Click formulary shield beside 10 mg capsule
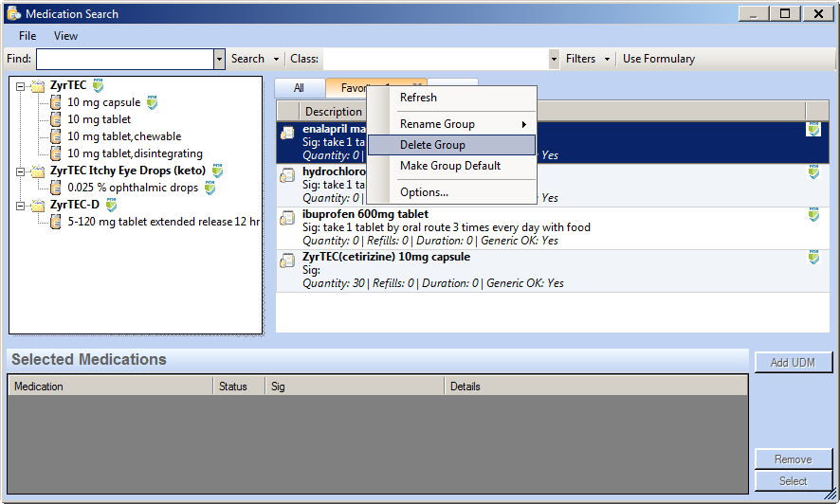 [152, 102]
